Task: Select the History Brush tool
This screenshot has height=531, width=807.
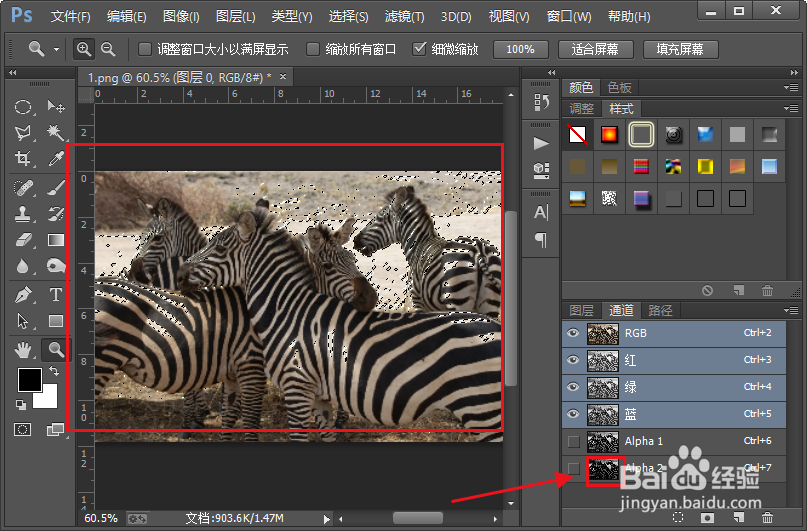Action: [56, 214]
